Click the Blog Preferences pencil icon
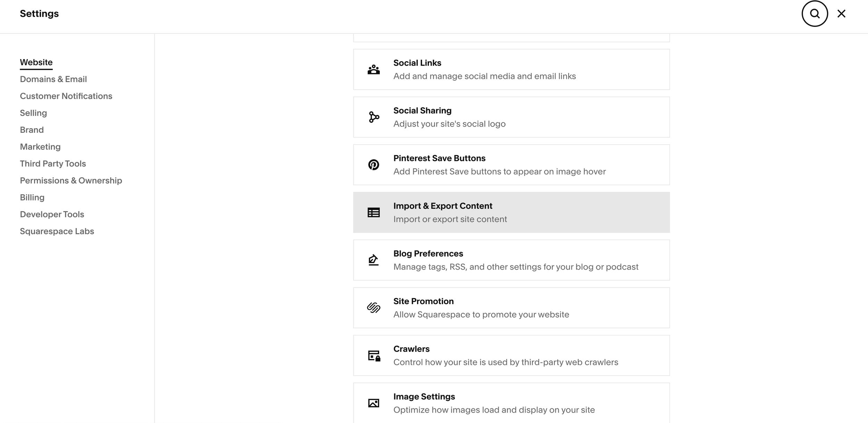This screenshot has width=868, height=423. 373,260
